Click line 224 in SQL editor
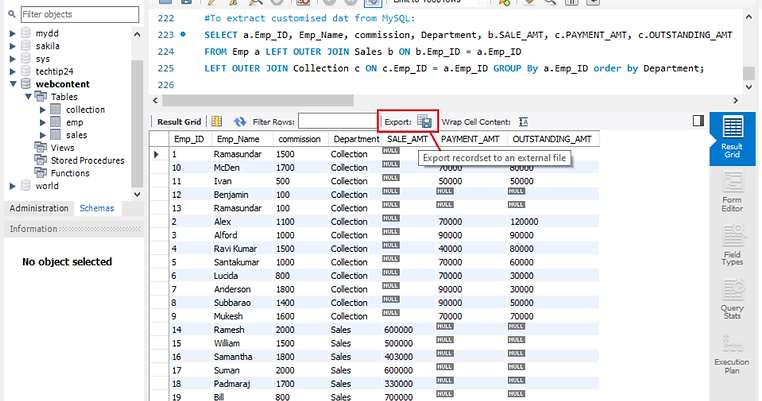The image size is (762, 401). tap(363, 52)
